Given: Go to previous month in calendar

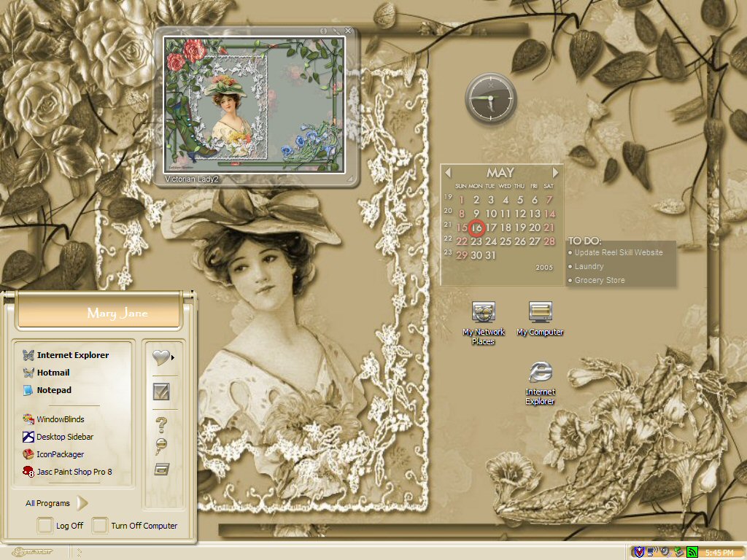Looking at the screenshot, I should coord(447,172).
